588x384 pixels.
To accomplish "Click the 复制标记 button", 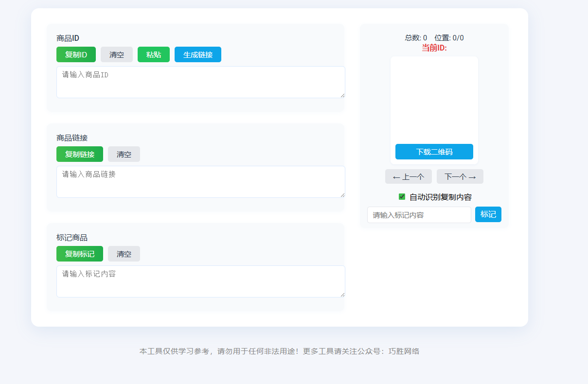I will point(80,254).
